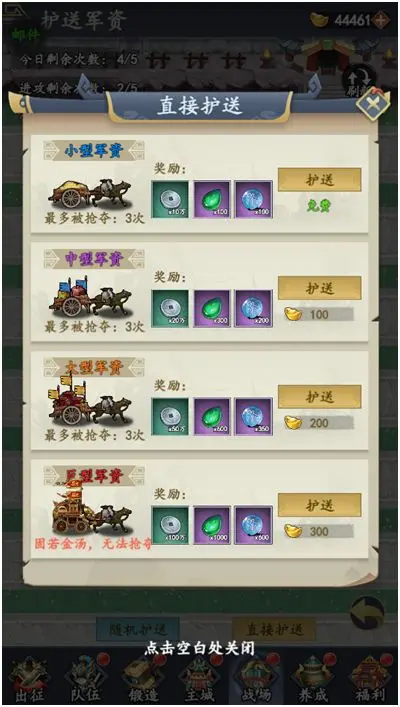Click the 护送 button for 小型军资

[x=319, y=179]
